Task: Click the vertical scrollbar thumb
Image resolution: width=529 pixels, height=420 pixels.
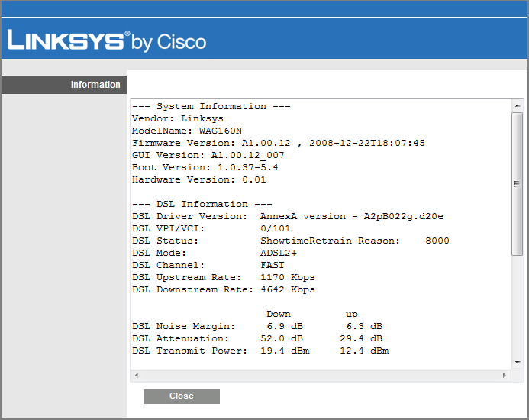Action: 518,184
